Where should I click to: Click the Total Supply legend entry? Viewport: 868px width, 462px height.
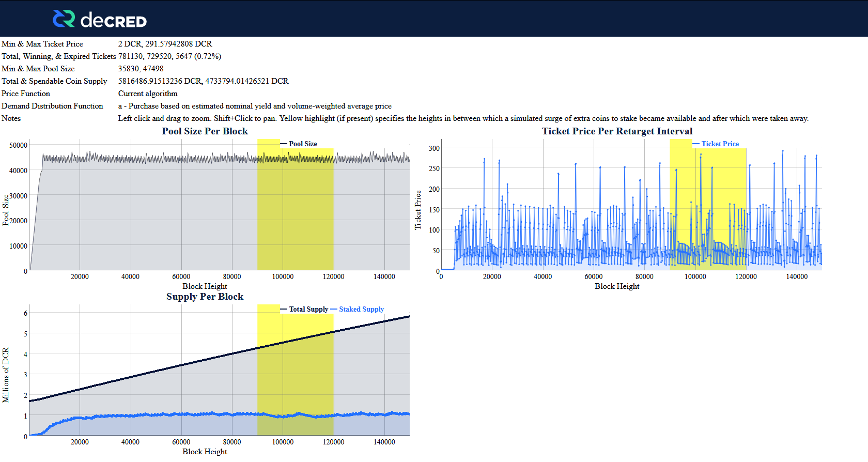[304, 309]
